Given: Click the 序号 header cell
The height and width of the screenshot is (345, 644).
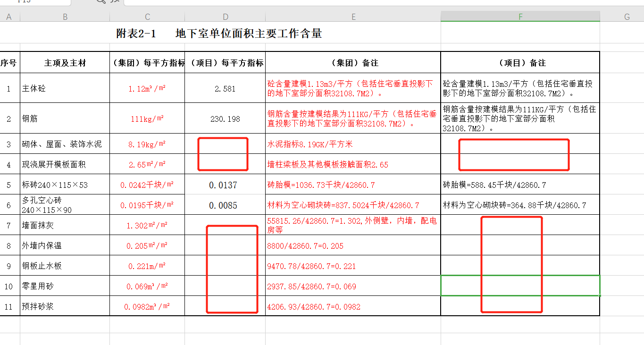Looking at the screenshot, I should click(x=9, y=62).
